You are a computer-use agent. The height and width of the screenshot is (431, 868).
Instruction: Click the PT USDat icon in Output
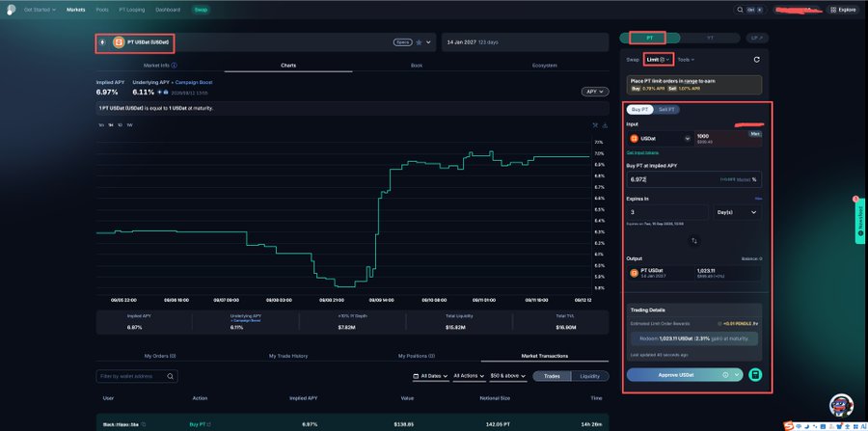634,273
